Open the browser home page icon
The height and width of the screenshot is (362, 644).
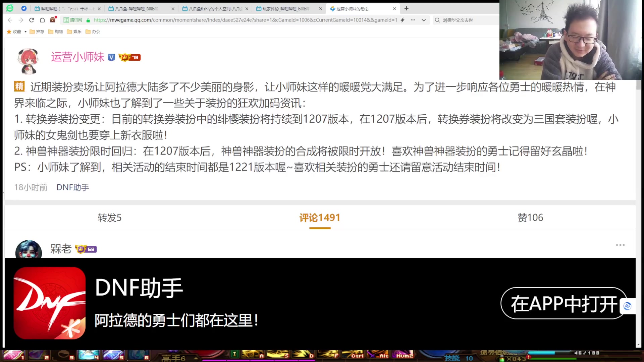42,20
